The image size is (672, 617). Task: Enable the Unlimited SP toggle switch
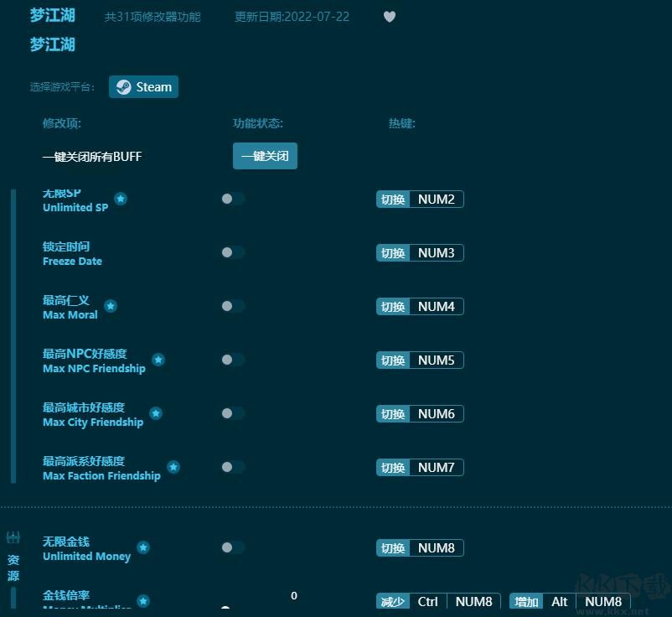[x=232, y=199]
